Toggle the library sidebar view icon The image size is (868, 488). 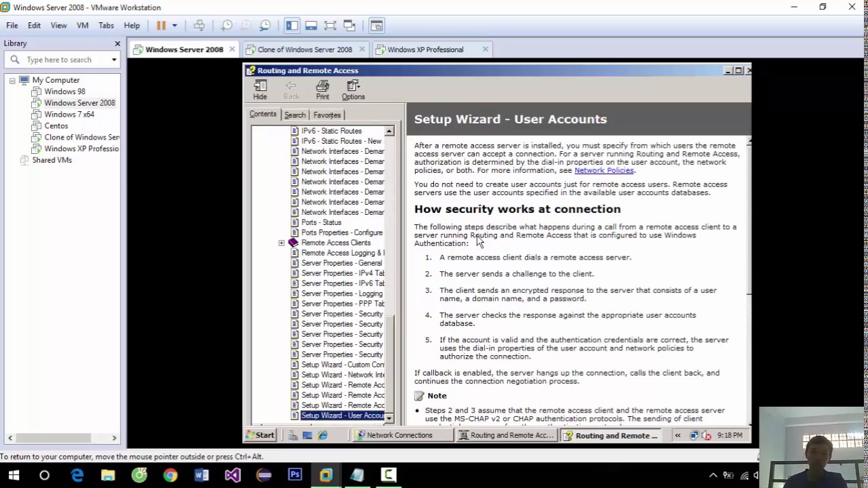coord(292,25)
